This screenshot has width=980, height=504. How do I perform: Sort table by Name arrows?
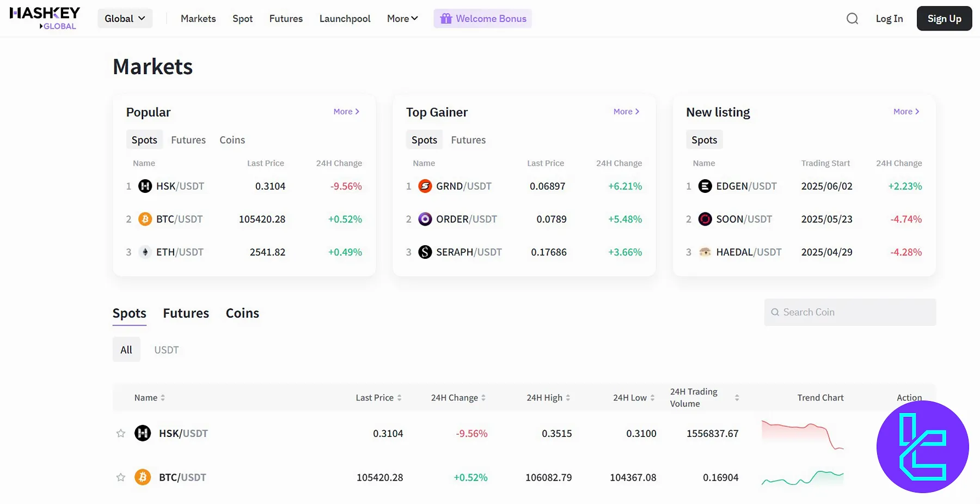point(163,398)
